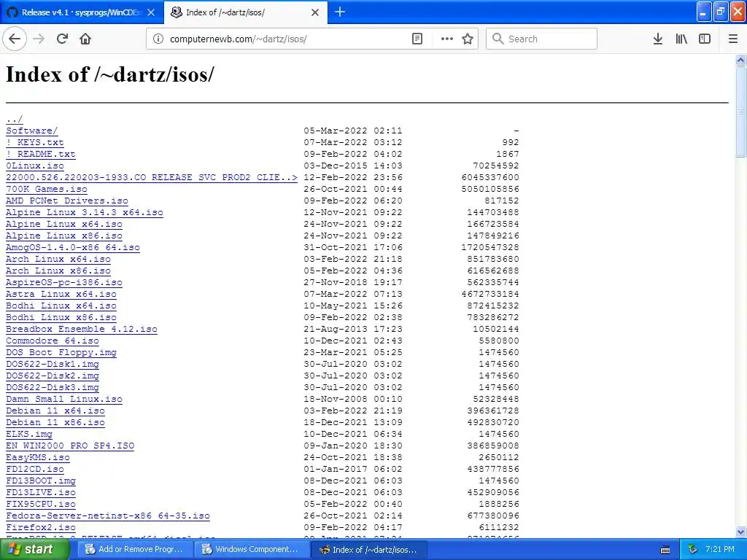Screen dimensions: 747x560
Task: Open the Downloads panel
Action: pyautogui.click(x=658, y=39)
